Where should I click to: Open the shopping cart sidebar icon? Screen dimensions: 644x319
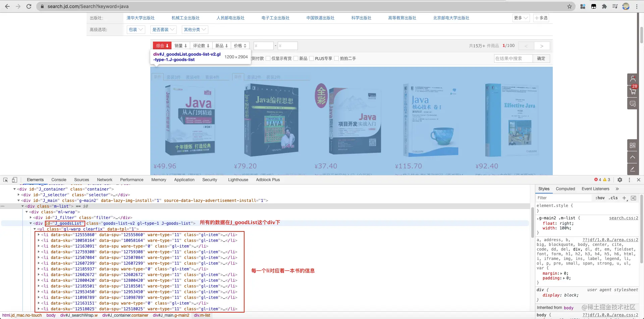coord(633,91)
